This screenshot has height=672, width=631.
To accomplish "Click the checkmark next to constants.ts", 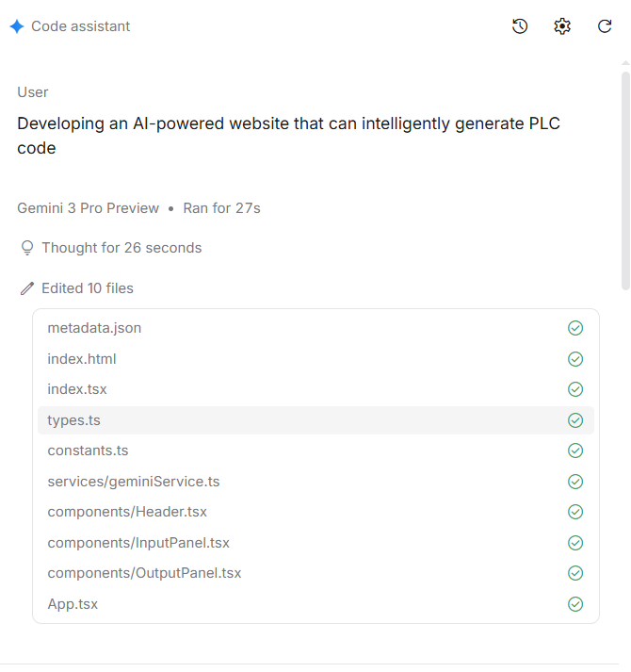I will pos(575,451).
